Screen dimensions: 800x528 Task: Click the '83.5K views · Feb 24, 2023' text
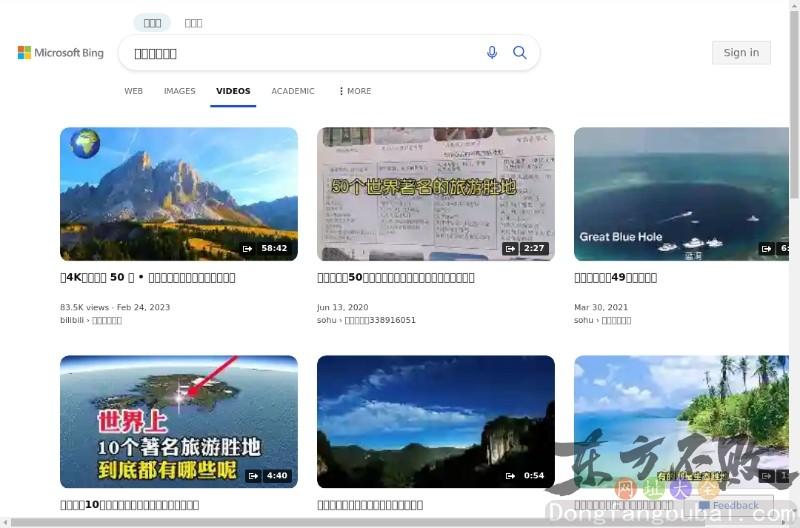[115, 307]
